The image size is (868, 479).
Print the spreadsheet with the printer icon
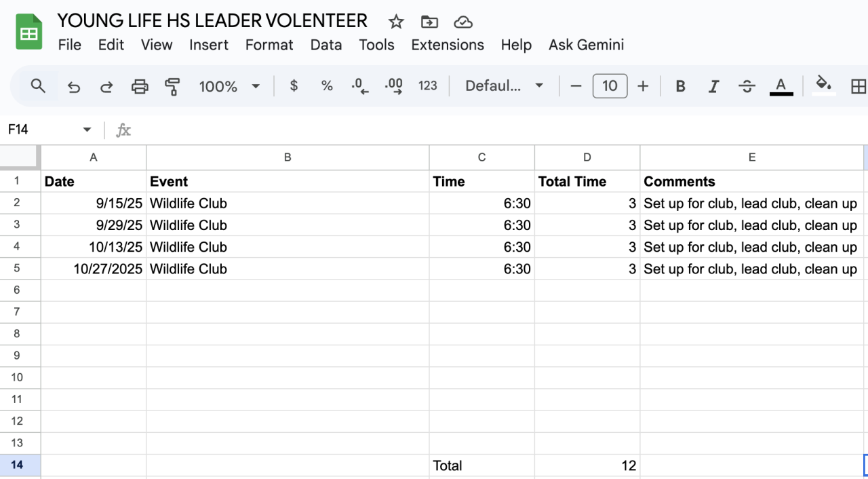[140, 86]
